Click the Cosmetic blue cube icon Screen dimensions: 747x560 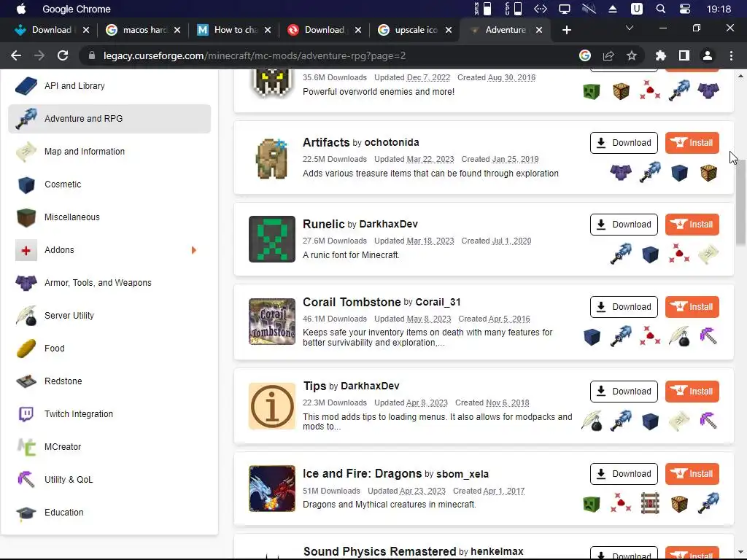click(x=26, y=184)
